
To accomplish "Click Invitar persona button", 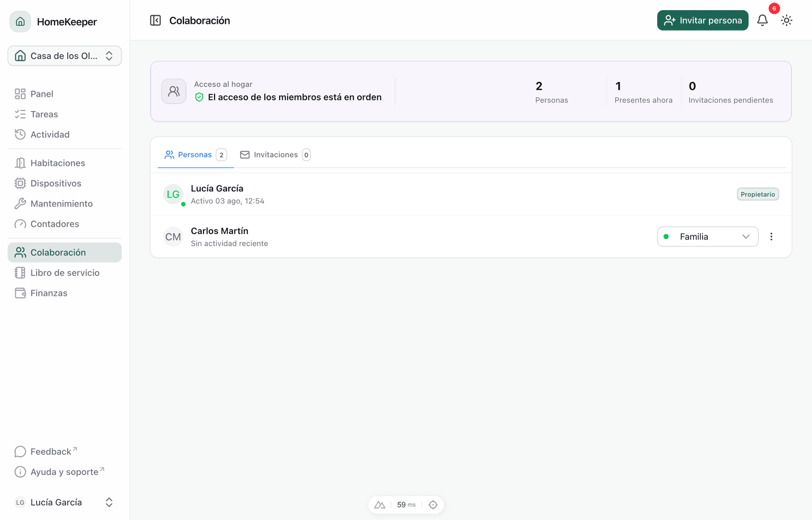I will click(x=703, y=21).
